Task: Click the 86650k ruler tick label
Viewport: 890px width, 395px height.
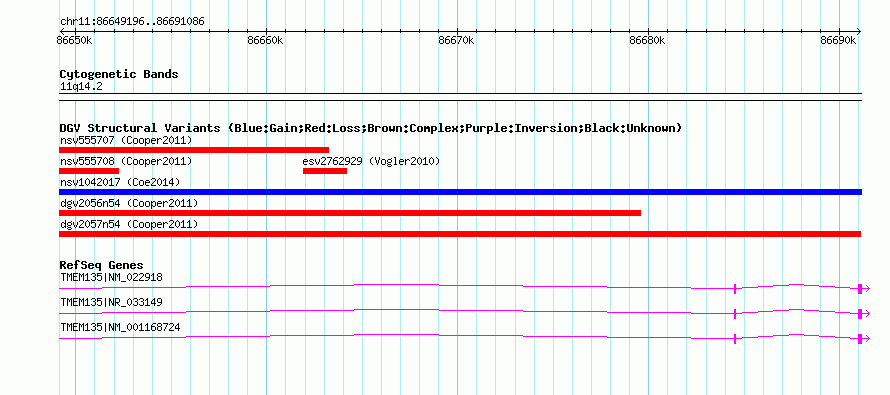Action: (x=74, y=40)
